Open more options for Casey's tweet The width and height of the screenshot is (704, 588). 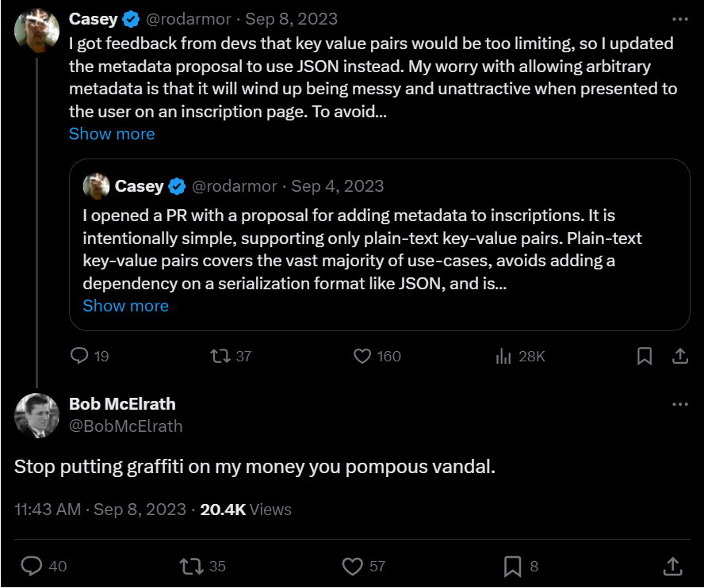[680, 19]
